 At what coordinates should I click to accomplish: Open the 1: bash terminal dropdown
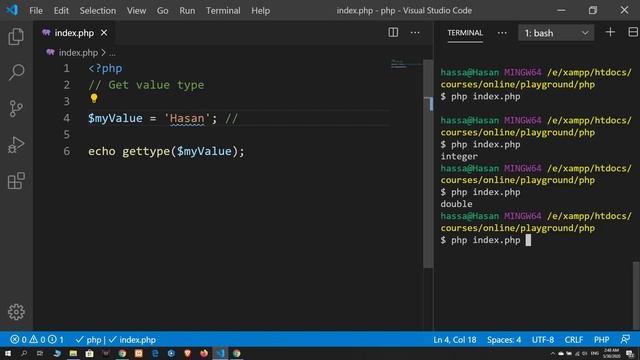pyautogui.click(x=556, y=33)
